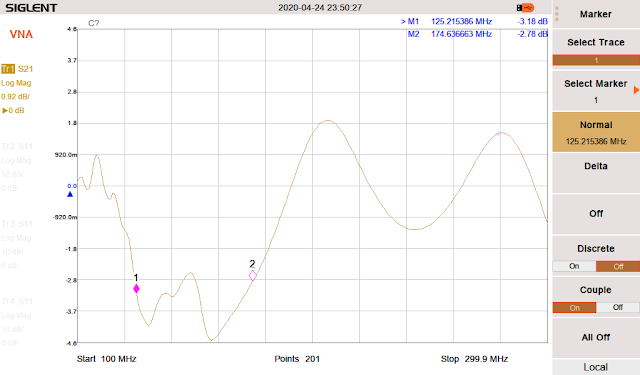The width and height of the screenshot is (640, 375).
Task: Click the date and time display
Action: [x=320, y=8]
